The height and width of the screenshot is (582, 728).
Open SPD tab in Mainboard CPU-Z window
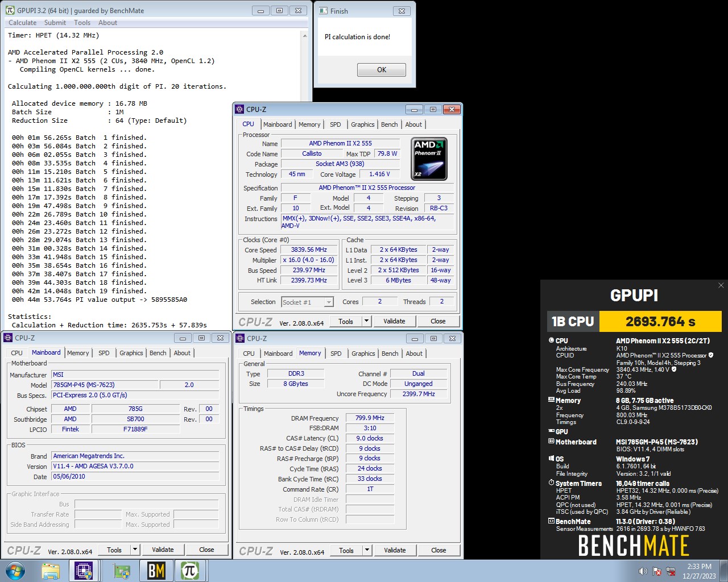(x=104, y=353)
